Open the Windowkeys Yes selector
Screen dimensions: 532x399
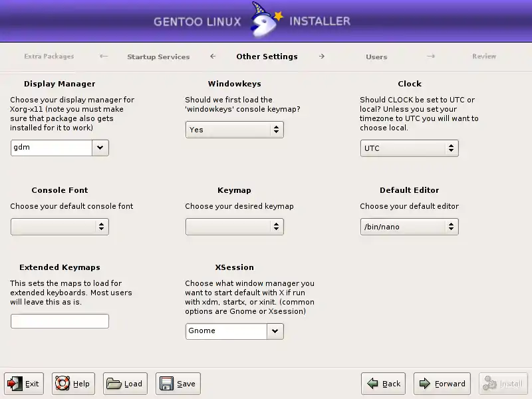pyautogui.click(x=234, y=130)
